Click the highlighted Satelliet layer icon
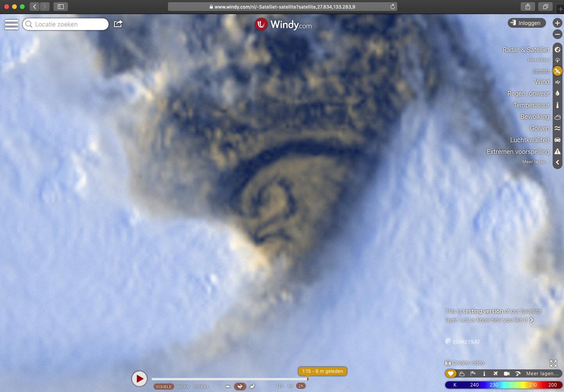Image resolution: width=564 pixels, height=392 pixels. pyautogui.click(x=557, y=71)
